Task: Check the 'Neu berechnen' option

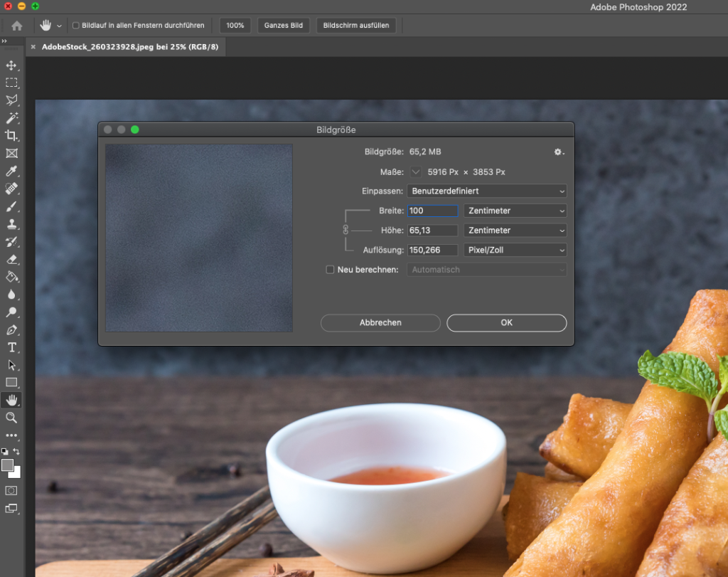Action: click(330, 270)
